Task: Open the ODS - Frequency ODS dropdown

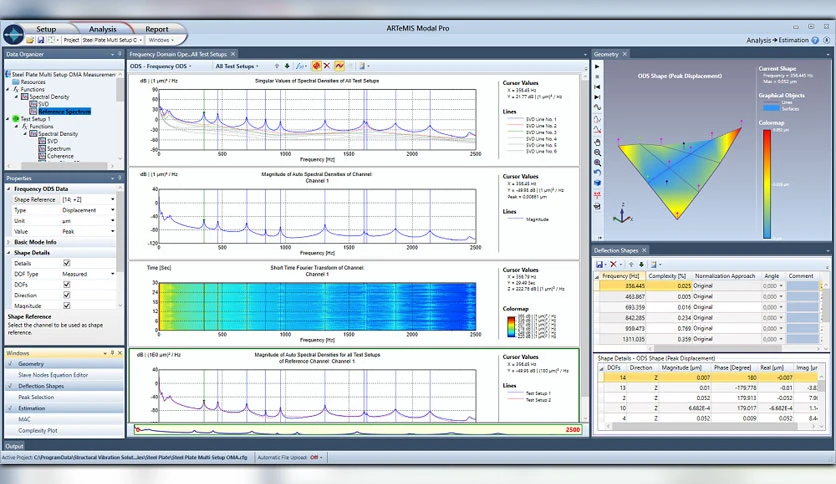Action: [x=160, y=66]
